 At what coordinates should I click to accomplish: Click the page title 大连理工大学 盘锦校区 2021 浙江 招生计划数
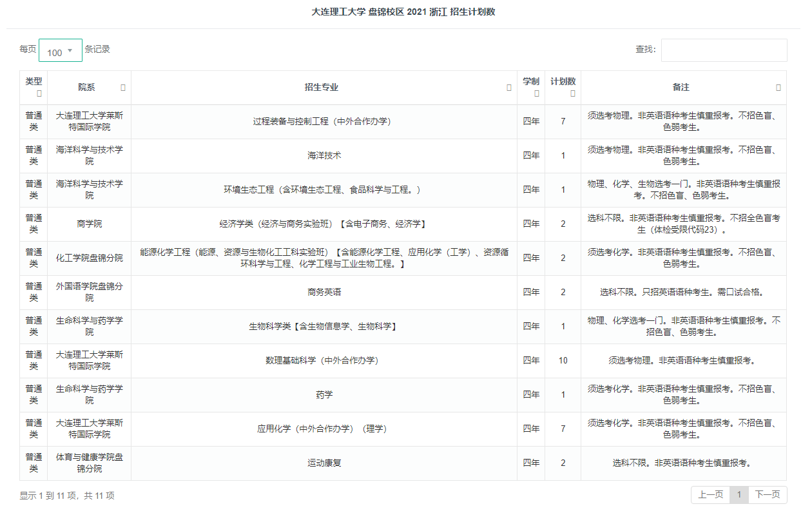coord(403,12)
